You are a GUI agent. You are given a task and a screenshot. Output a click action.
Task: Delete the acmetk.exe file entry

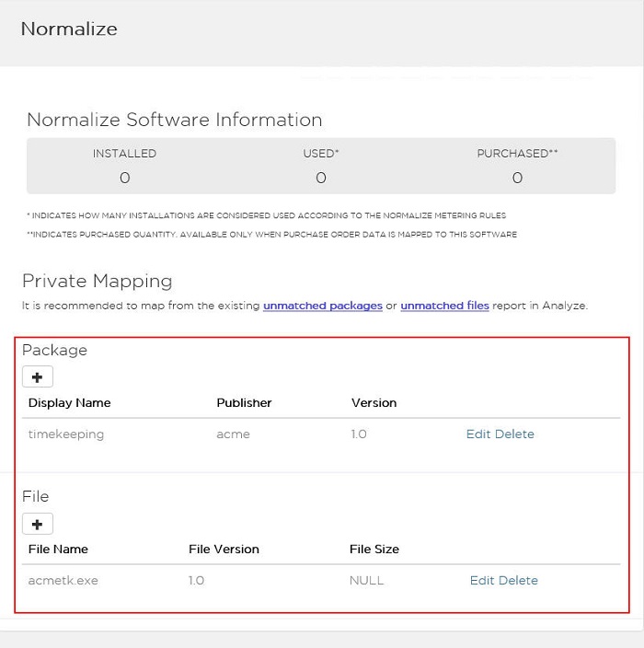[519, 580]
